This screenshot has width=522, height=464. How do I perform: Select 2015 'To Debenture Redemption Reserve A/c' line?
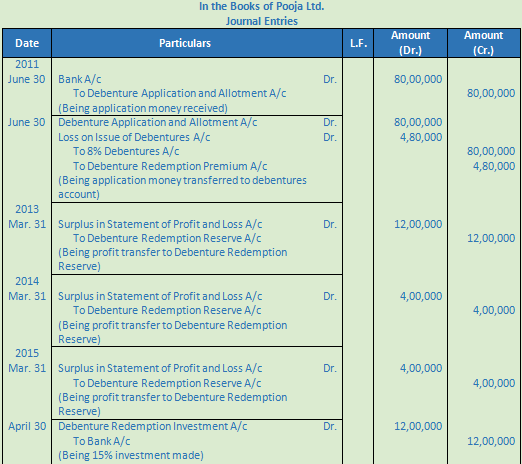coord(167,383)
